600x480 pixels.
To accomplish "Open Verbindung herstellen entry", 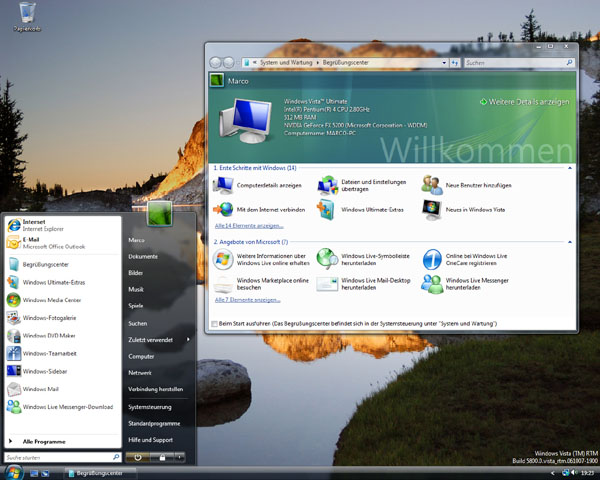I will pyautogui.click(x=155, y=389).
